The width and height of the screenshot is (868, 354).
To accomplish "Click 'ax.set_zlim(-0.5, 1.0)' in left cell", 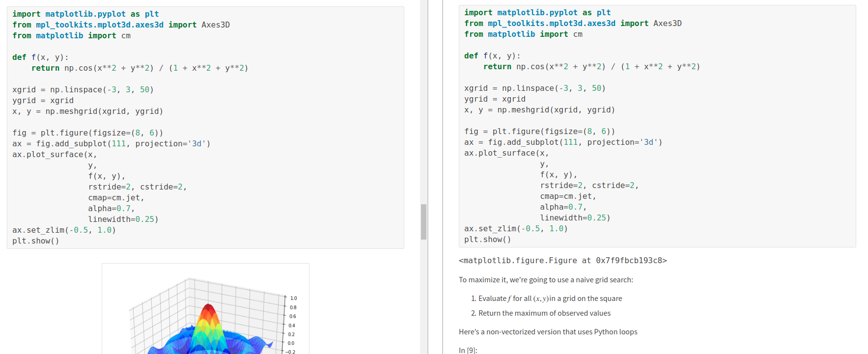I will click(64, 230).
